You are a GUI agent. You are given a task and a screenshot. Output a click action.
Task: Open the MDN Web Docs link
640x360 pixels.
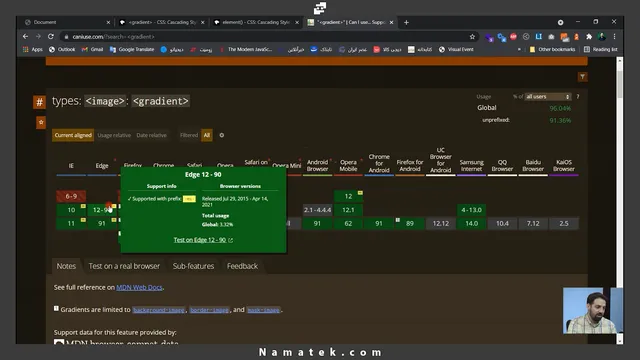tap(139, 287)
